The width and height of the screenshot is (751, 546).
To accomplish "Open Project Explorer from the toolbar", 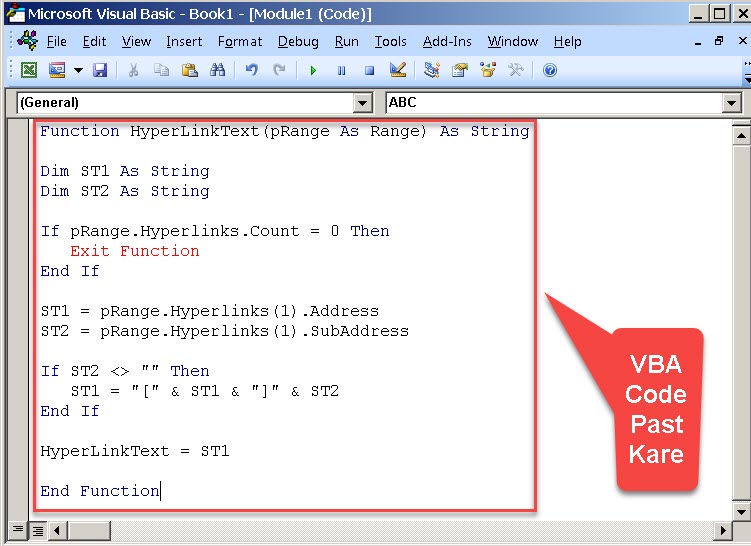I will pos(432,70).
